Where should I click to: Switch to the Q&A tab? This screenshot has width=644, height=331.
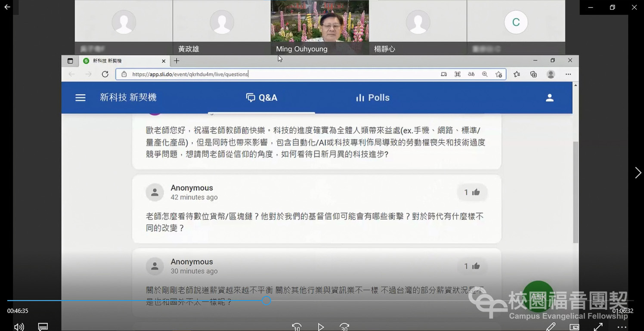click(261, 98)
